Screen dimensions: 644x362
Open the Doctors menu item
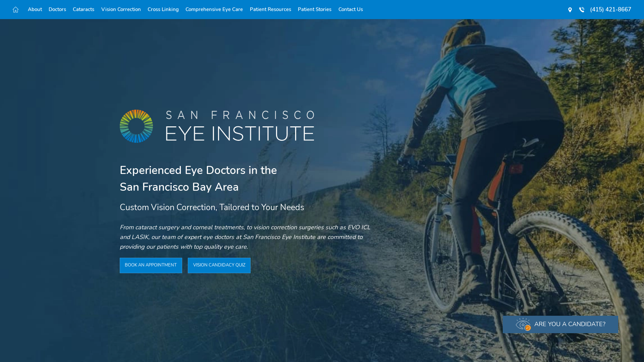click(57, 9)
